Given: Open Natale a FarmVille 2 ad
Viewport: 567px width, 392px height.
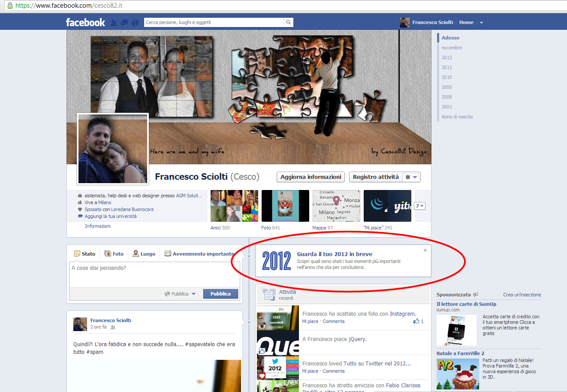Looking at the screenshot, I should pyautogui.click(x=460, y=353).
